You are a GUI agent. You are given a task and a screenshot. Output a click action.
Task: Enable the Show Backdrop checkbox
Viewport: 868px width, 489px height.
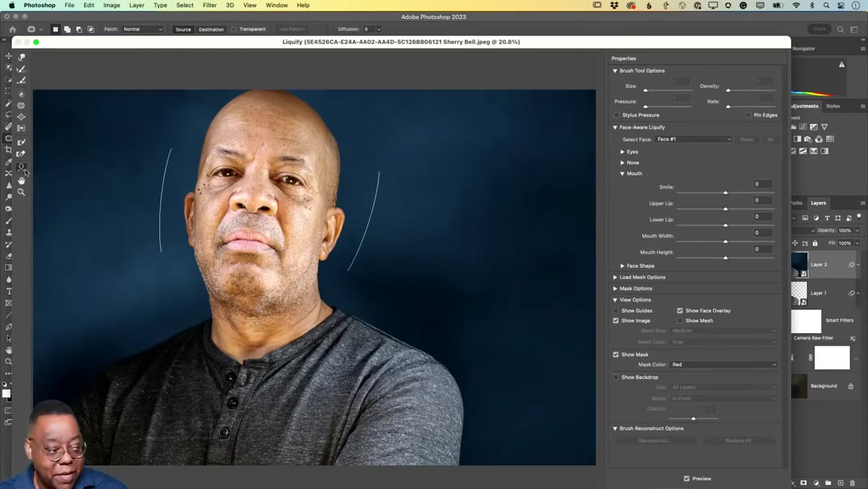[x=616, y=377]
